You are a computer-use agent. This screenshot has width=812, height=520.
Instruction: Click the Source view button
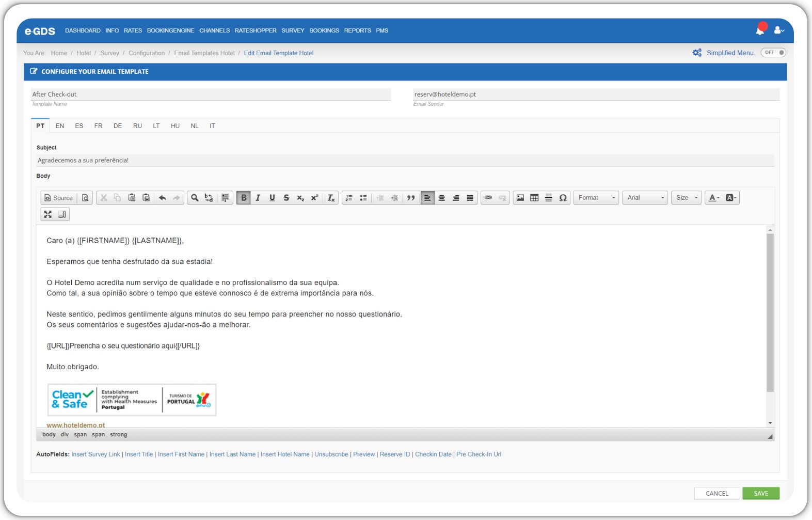click(x=58, y=198)
